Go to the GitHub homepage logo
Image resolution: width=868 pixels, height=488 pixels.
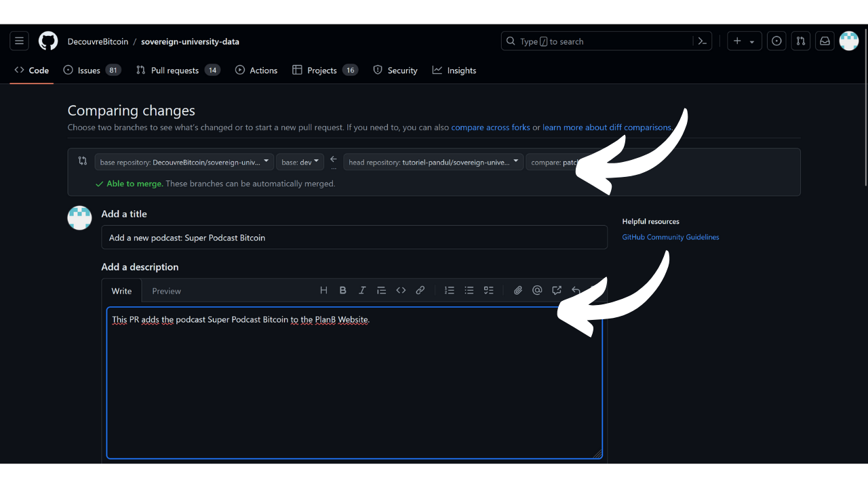[48, 41]
